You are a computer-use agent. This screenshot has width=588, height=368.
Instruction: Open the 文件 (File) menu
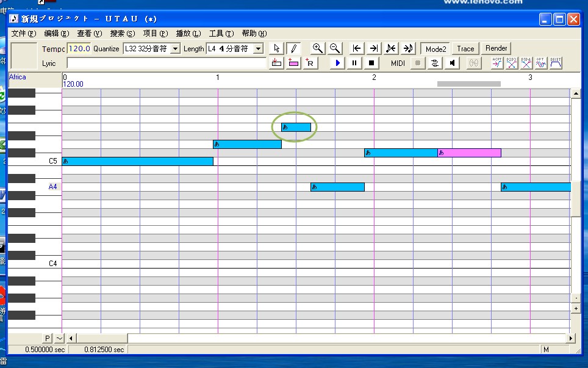point(24,34)
